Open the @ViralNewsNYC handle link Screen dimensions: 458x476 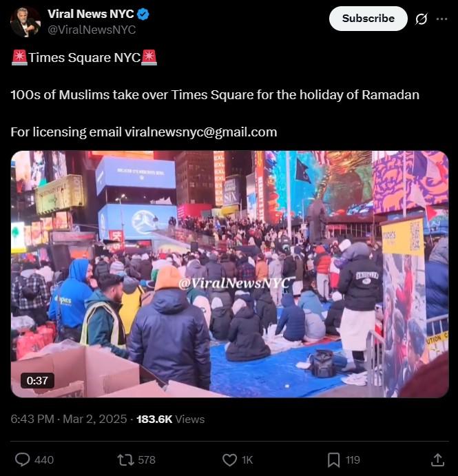(x=92, y=30)
